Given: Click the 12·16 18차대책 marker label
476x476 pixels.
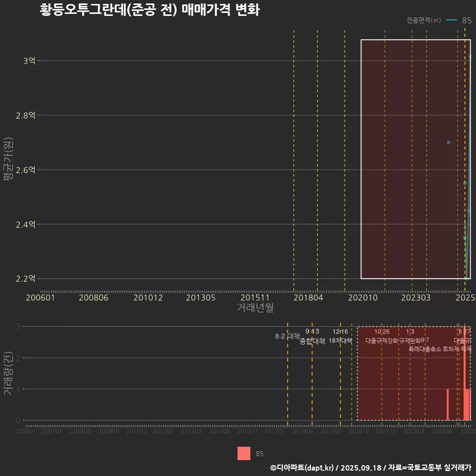Looking at the screenshot, I should point(340,336).
